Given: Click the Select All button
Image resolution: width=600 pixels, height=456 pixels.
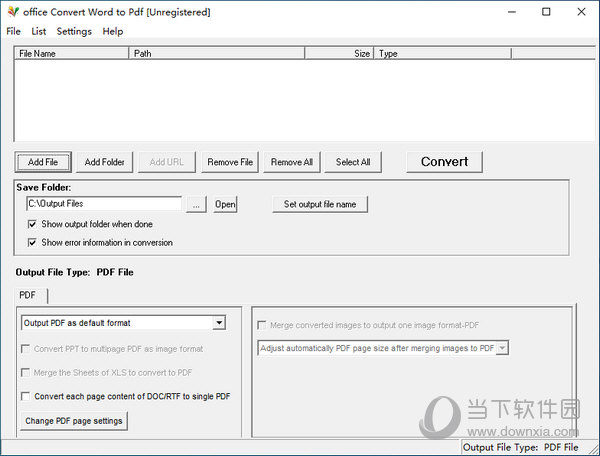Looking at the screenshot, I should point(353,162).
